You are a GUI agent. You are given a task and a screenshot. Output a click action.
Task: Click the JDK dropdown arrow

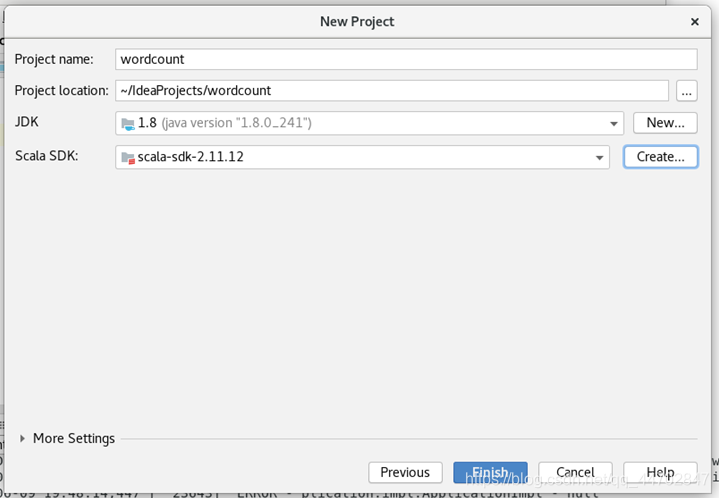pyautogui.click(x=614, y=123)
